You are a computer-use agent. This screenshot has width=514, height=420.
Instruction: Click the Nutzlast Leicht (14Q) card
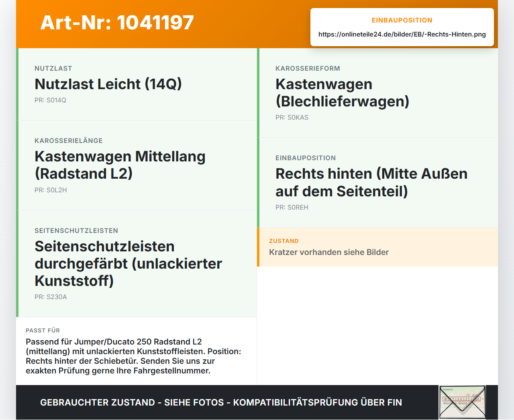tap(137, 84)
